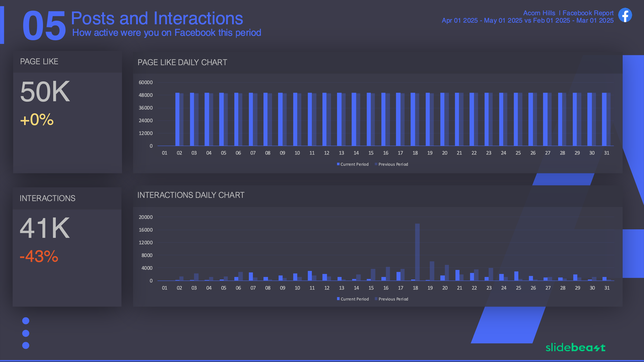Click the PAGE LIKE DAILY CHART title

click(182, 62)
